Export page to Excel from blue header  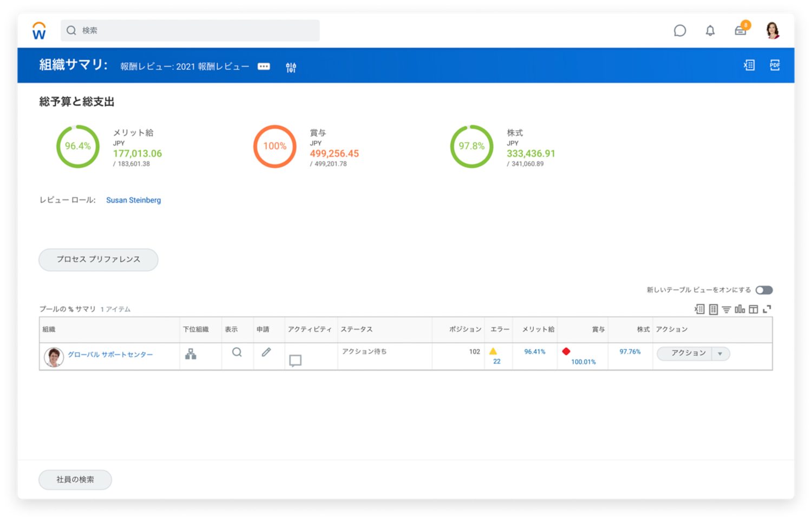(749, 65)
